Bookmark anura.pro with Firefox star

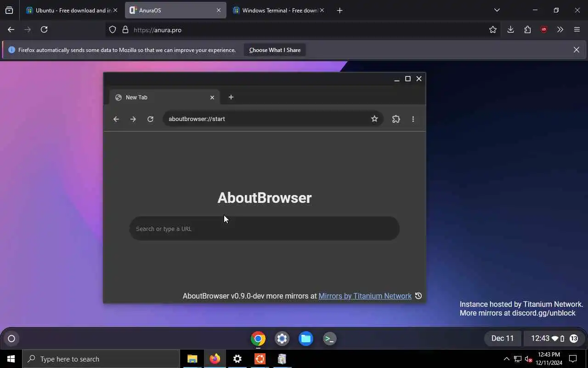[x=493, y=30]
